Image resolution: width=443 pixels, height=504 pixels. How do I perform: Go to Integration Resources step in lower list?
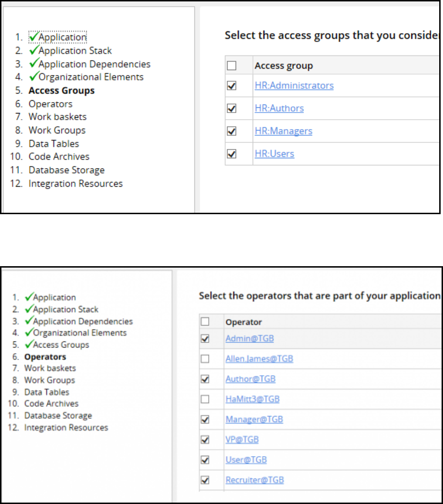(66, 428)
